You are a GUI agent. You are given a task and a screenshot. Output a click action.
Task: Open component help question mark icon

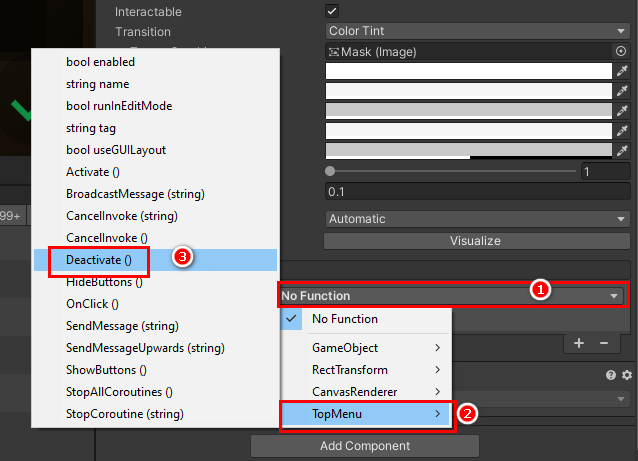(x=611, y=375)
